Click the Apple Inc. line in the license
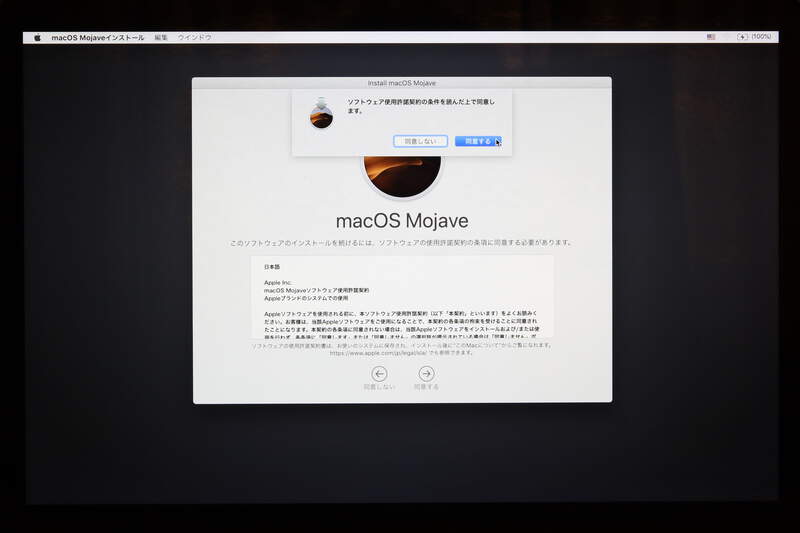Image resolution: width=800 pixels, height=533 pixels. [x=278, y=283]
